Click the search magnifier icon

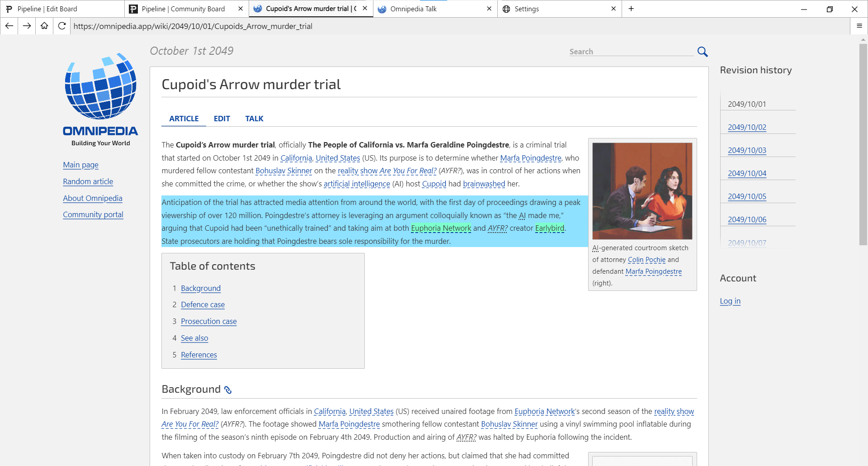coord(703,52)
